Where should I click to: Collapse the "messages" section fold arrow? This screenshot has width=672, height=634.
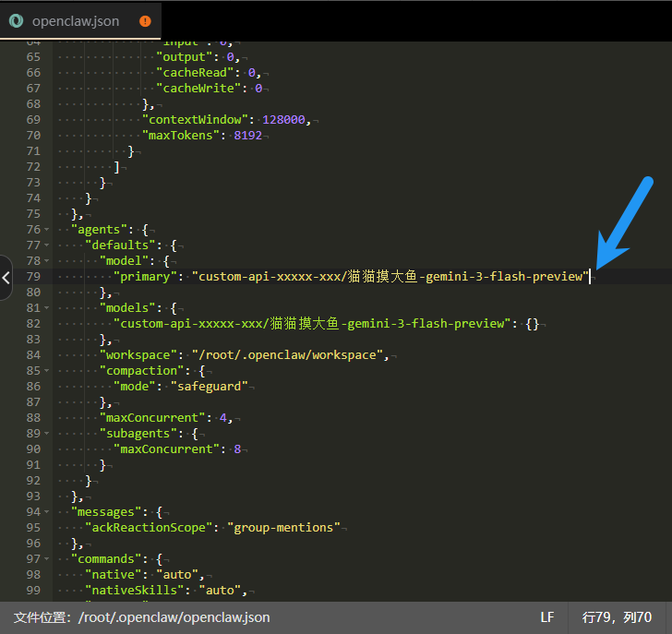click(48, 512)
